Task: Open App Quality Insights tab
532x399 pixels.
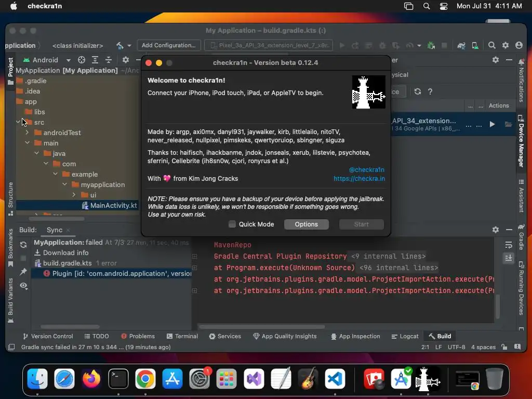Action: click(285, 336)
